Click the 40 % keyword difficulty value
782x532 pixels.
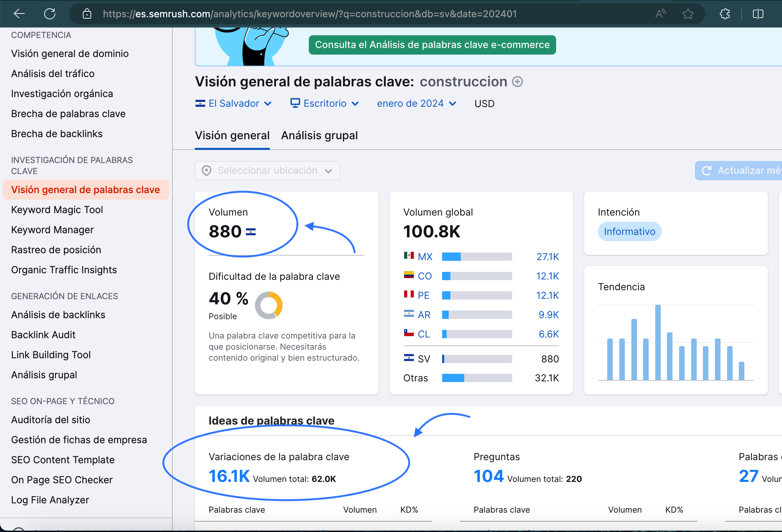(229, 298)
